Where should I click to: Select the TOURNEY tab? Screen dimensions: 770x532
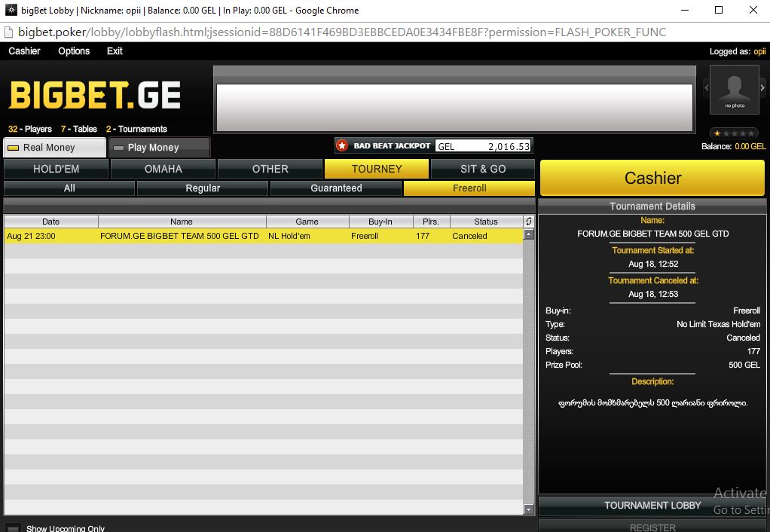pyautogui.click(x=377, y=169)
